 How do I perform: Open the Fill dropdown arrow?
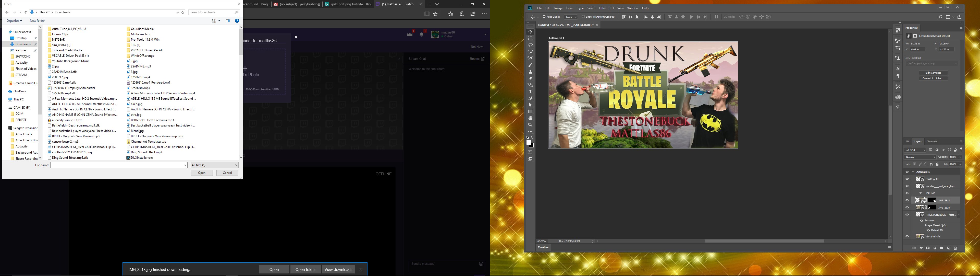tap(960, 164)
